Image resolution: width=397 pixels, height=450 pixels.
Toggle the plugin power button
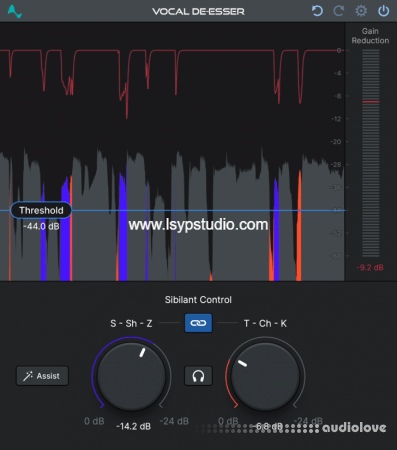384,11
